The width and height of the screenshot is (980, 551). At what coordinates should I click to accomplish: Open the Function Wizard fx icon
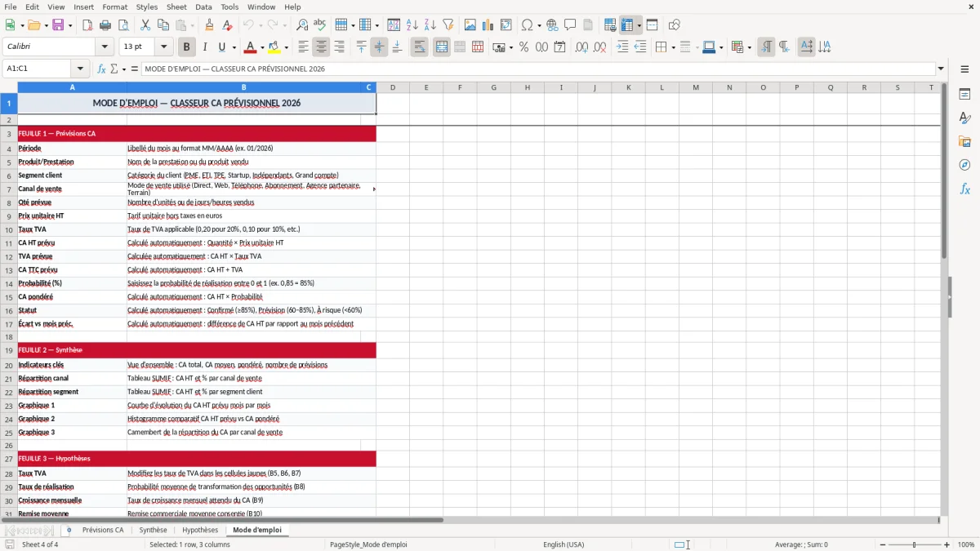102,69
